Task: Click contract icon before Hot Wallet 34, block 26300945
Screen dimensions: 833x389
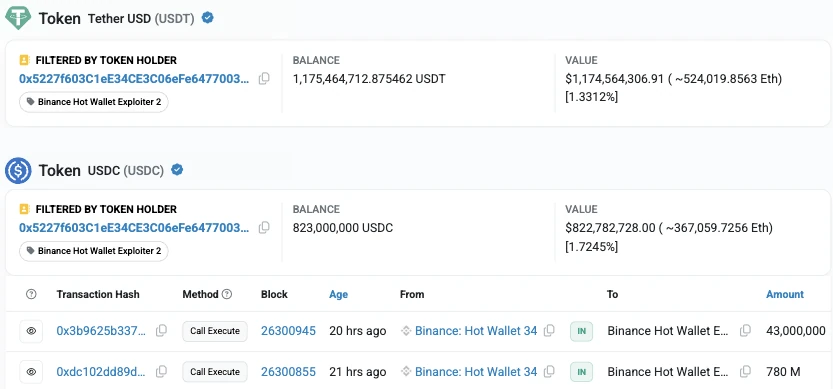Action: (406, 331)
